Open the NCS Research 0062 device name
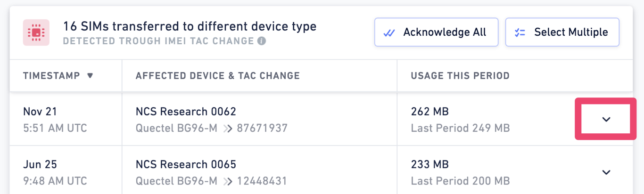 pyautogui.click(x=186, y=112)
